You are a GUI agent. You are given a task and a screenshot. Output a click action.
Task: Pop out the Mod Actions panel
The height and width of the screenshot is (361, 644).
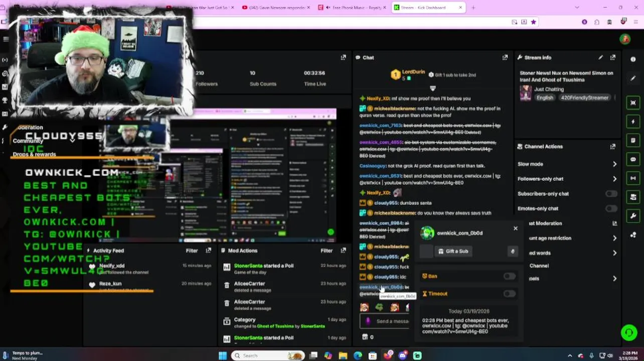343,250
